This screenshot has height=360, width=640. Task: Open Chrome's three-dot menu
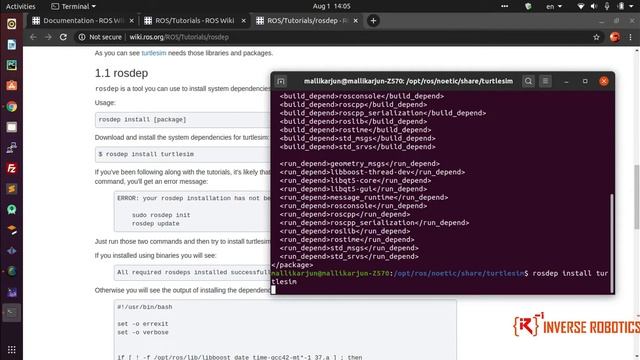coord(631,37)
